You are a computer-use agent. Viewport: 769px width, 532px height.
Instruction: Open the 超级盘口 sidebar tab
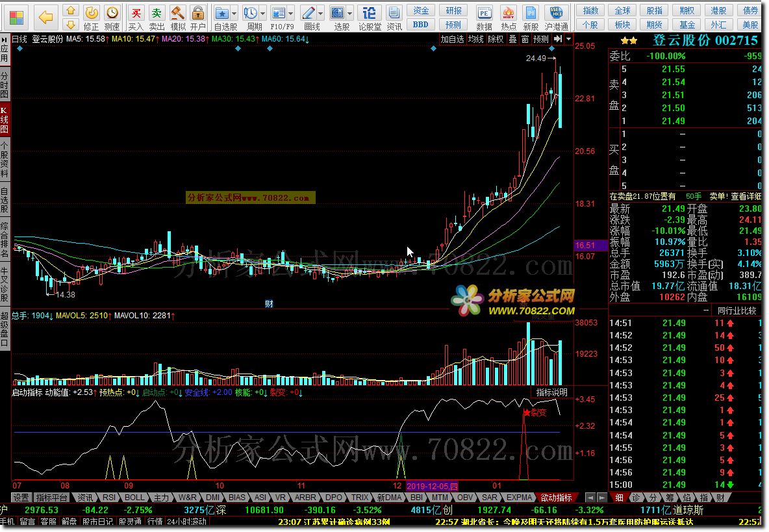point(5,329)
